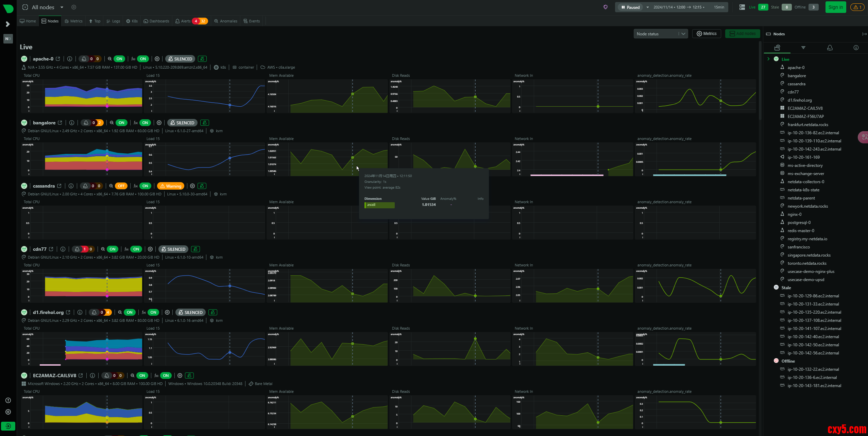Toggle cassandra anomaly detection OFF switch
This screenshot has height=436, width=868.
(x=121, y=186)
